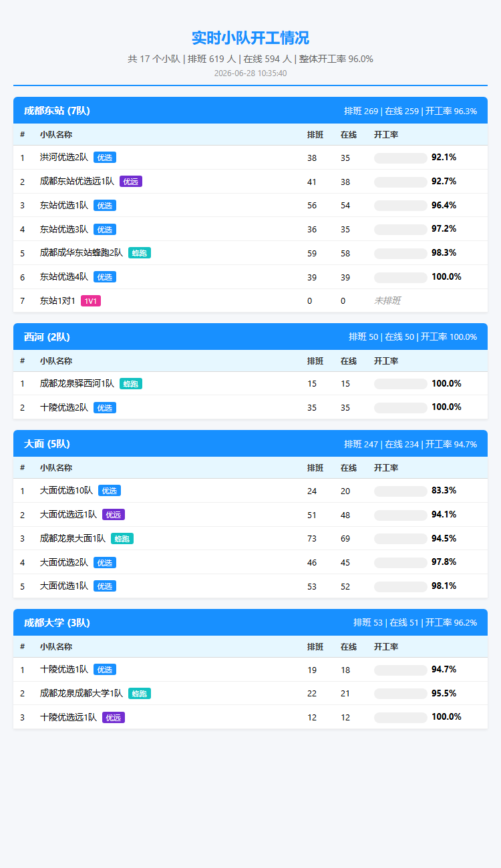Click the 排班 column header in 大面 table
The height and width of the screenshot is (868, 501).
(x=315, y=468)
